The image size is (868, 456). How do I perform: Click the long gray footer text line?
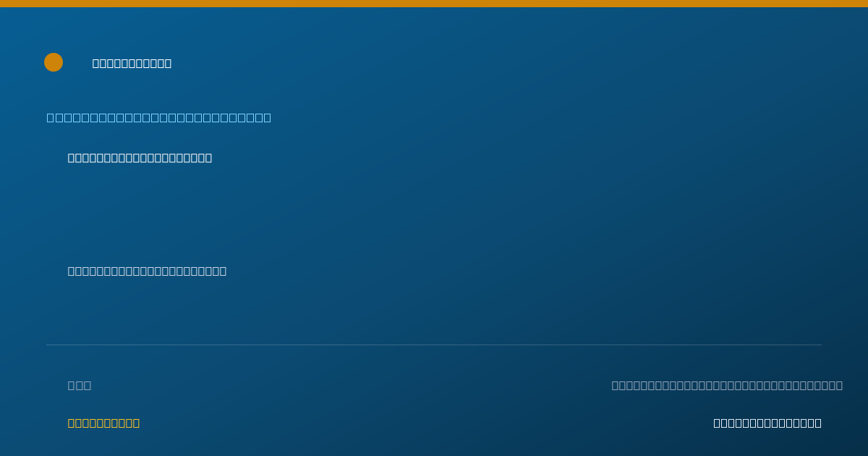727,385
